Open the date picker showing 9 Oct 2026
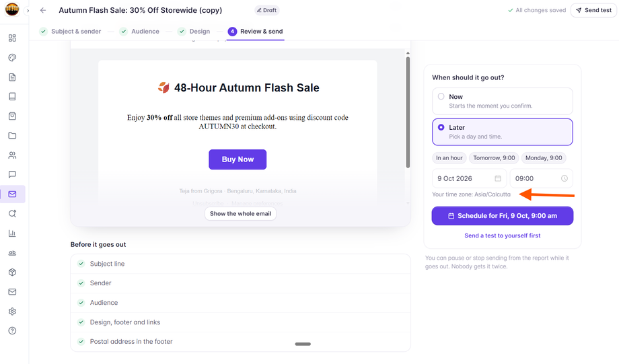The width and height of the screenshot is (619, 364). coord(470,178)
